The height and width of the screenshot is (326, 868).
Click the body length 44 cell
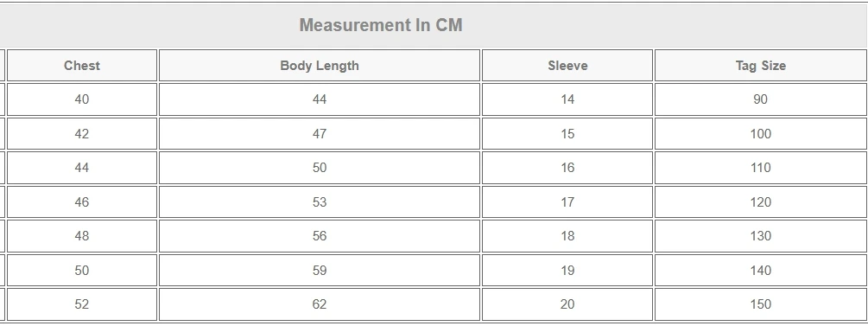click(x=320, y=99)
